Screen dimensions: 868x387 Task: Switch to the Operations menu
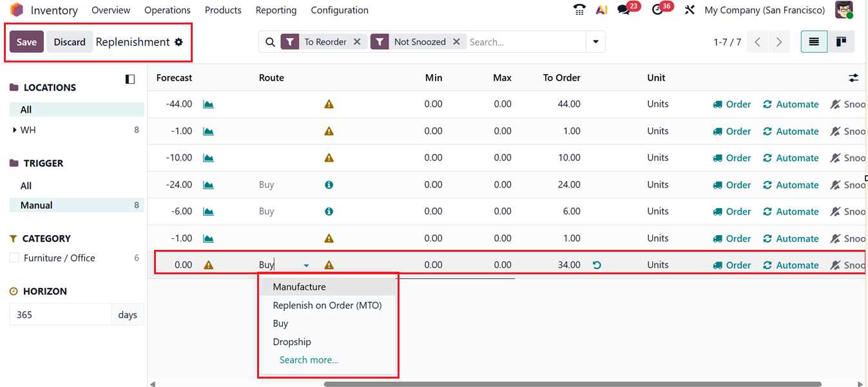[167, 10]
